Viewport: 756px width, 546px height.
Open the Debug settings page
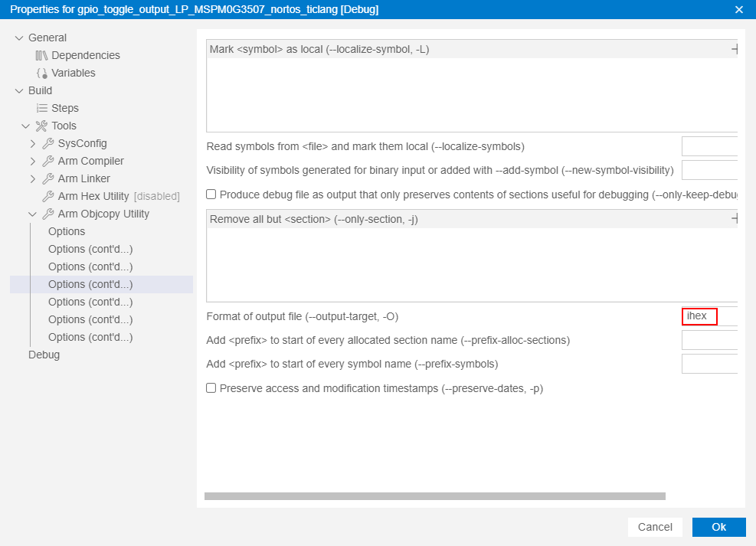tap(44, 355)
